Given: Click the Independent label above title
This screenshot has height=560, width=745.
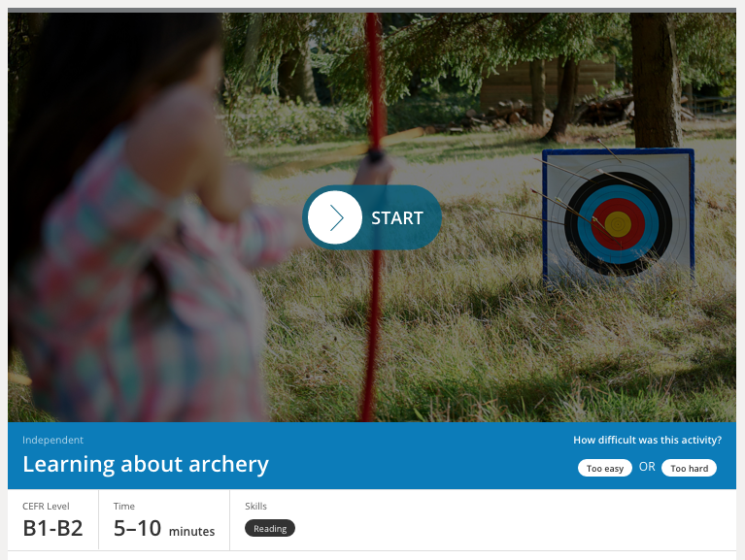Looking at the screenshot, I should tap(52, 440).
